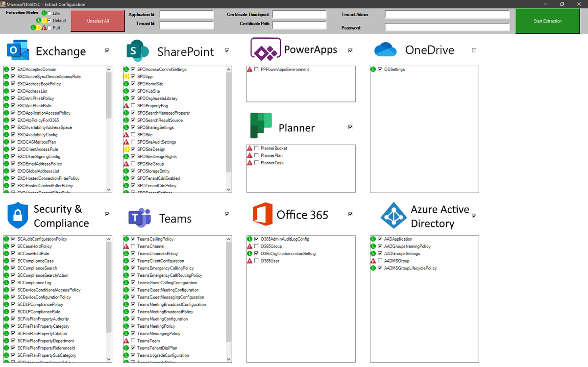Viewport: 588px width, 367px height.
Task: Click the red F icon beside TeamsTeam
Action: tap(126, 341)
